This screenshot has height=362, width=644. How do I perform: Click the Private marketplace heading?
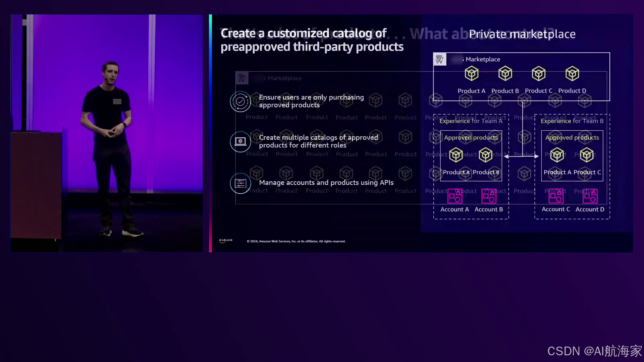(x=522, y=34)
